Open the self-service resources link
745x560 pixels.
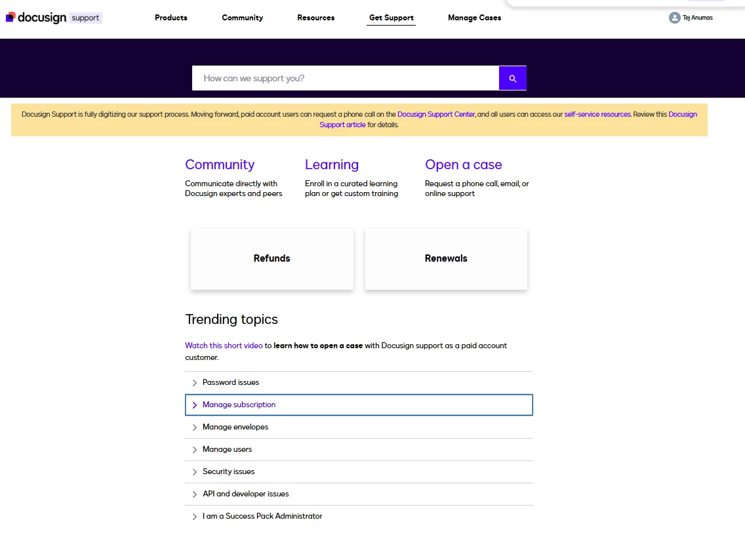coord(597,114)
